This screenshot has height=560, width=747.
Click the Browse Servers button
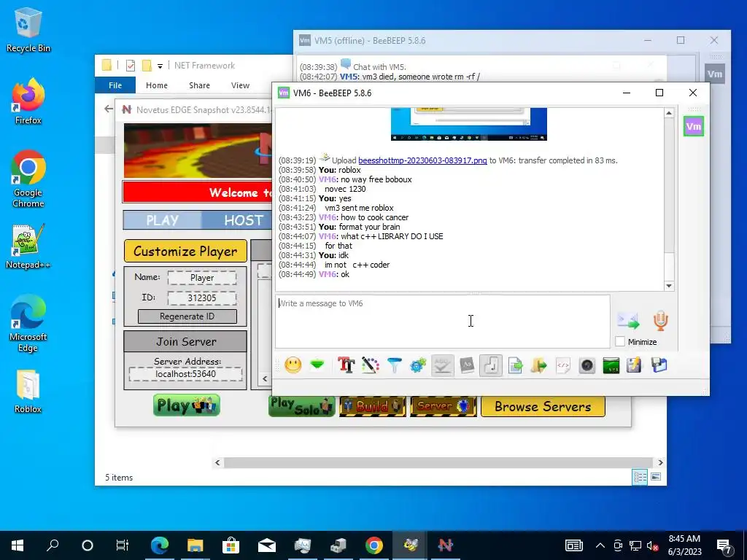[x=543, y=406]
